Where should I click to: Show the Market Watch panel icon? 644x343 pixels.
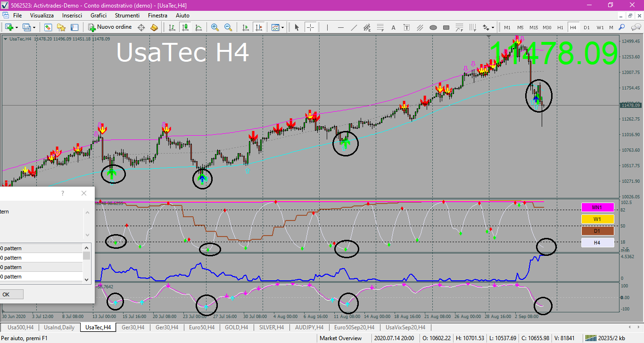(x=48, y=27)
